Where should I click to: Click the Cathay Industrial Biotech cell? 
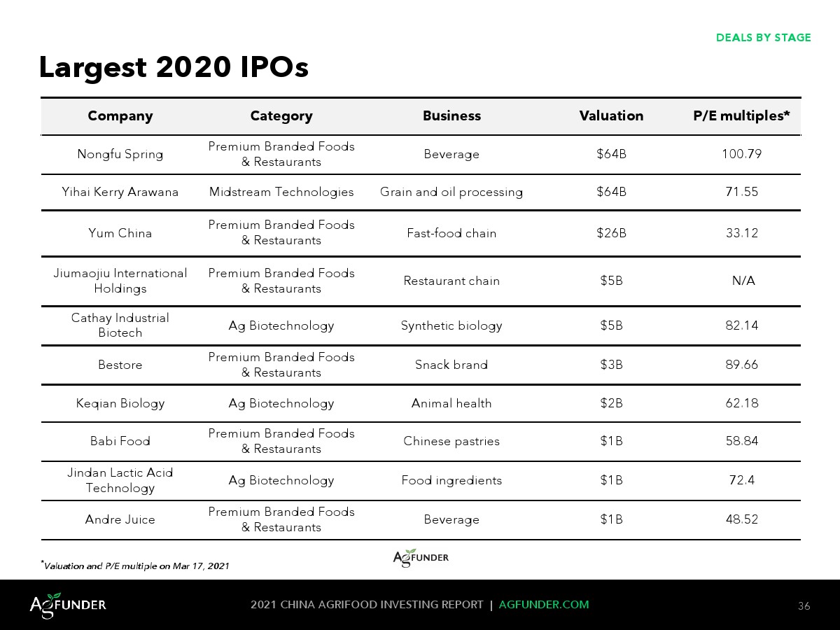tap(120, 325)
